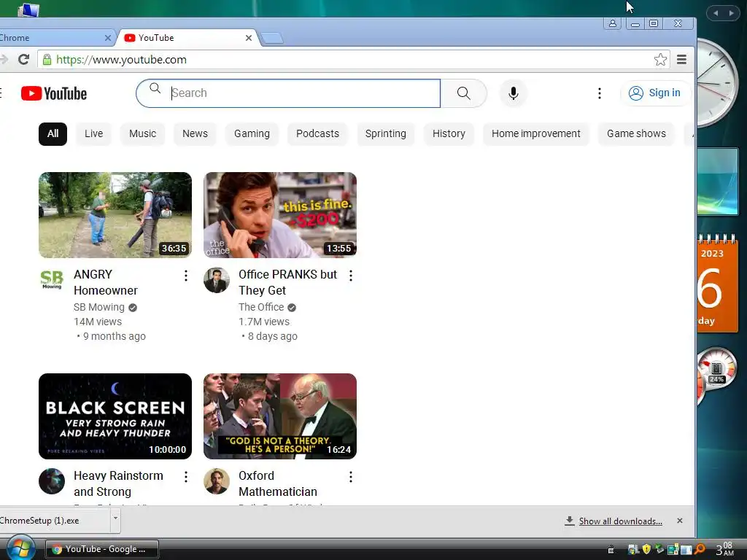747x560 pixels.
Task: Open a new tab button
Action: pos(273,38)
